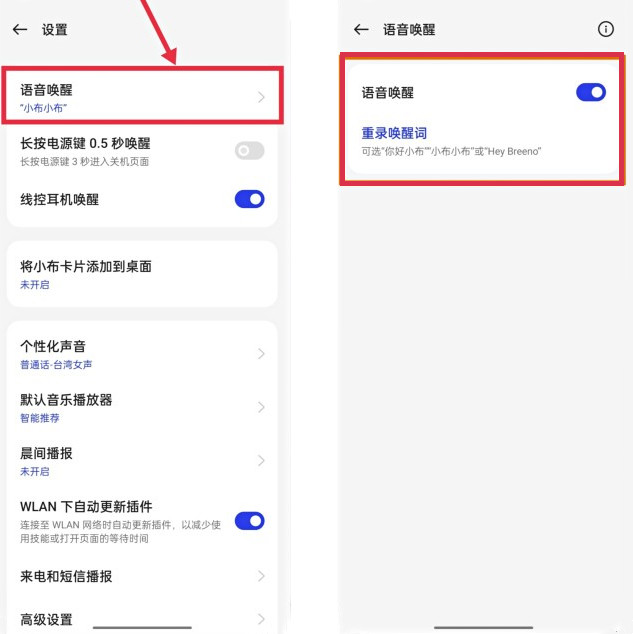Go back from the 设置 screen

click(x=20, y=30)
